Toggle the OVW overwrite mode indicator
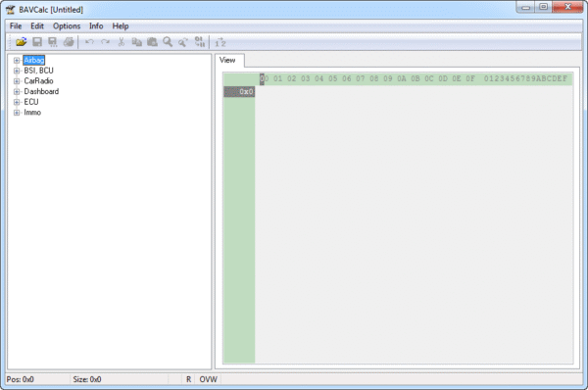The width and height of the screenshot is (588, 390). (208, 379)
